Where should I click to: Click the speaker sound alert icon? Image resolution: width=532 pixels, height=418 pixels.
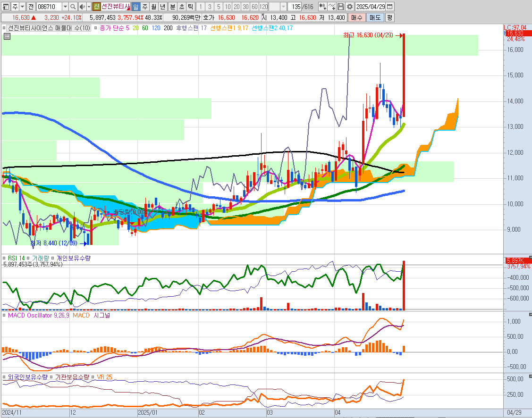point(82,7)
